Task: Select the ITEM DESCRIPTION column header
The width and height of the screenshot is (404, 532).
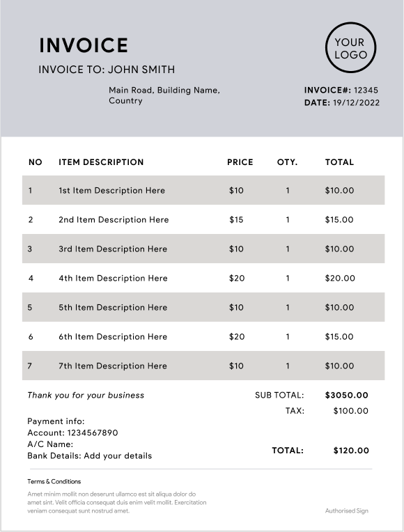Action: [x=101, y=162]
